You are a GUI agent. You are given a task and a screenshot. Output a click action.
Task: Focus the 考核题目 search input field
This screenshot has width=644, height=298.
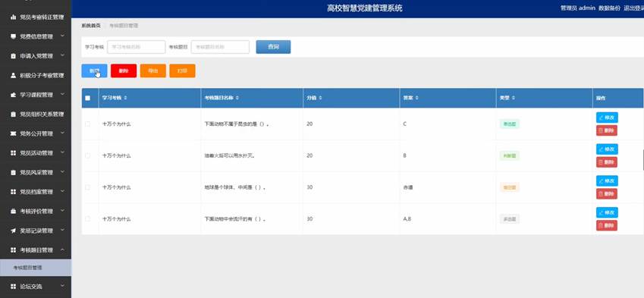[220, 47]
